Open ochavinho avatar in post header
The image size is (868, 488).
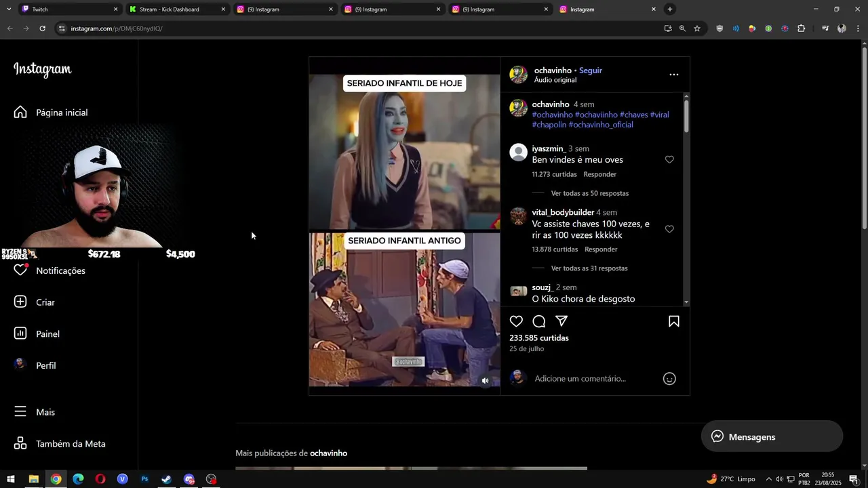(519, 75)
